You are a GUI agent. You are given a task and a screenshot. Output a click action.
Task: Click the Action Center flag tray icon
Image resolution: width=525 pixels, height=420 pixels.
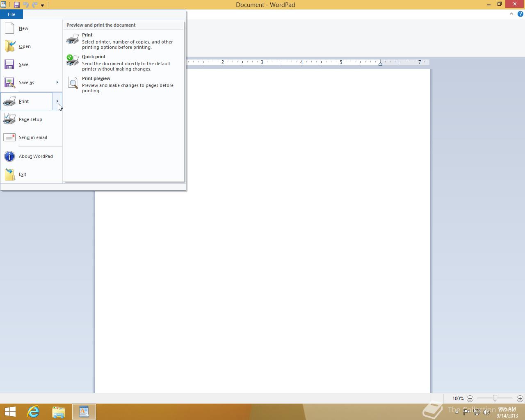coord(466,412)
